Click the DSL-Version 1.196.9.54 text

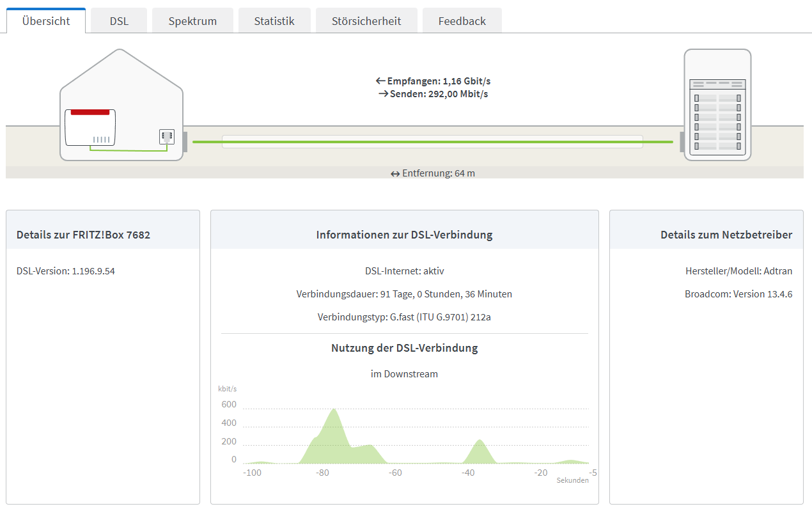66,271
